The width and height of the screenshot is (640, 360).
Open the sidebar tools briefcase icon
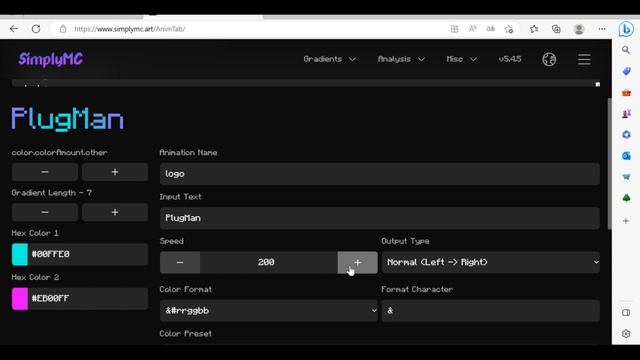coord(626,93)
